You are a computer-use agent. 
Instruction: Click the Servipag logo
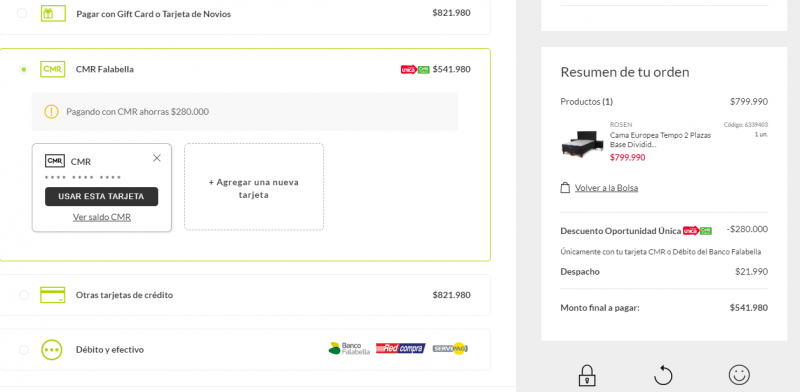(x=450, y=348)
